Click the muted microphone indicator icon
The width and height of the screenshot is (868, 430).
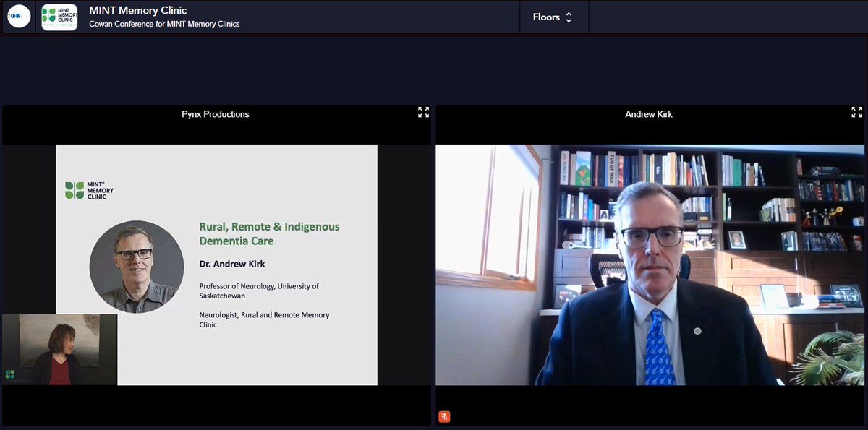coord(444,416)
